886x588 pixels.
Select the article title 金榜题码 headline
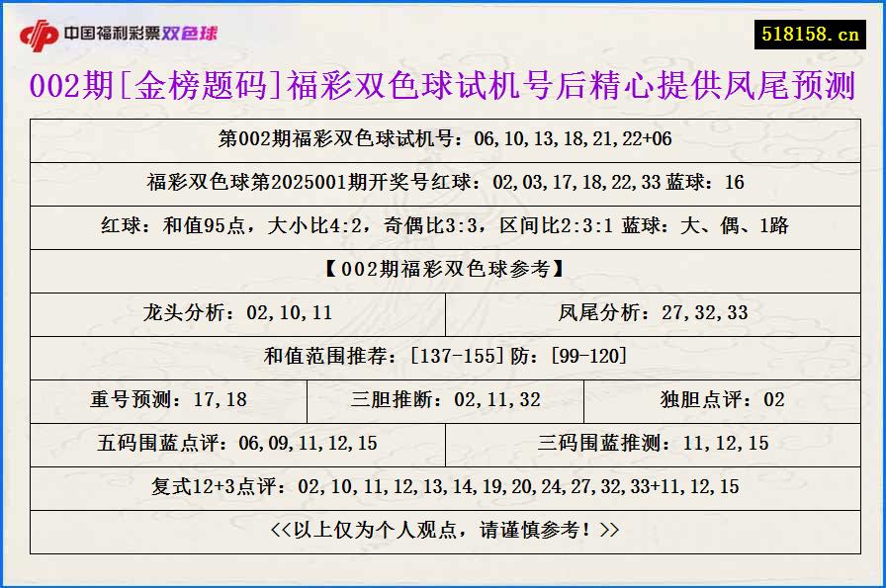click(x=443, y=86)
